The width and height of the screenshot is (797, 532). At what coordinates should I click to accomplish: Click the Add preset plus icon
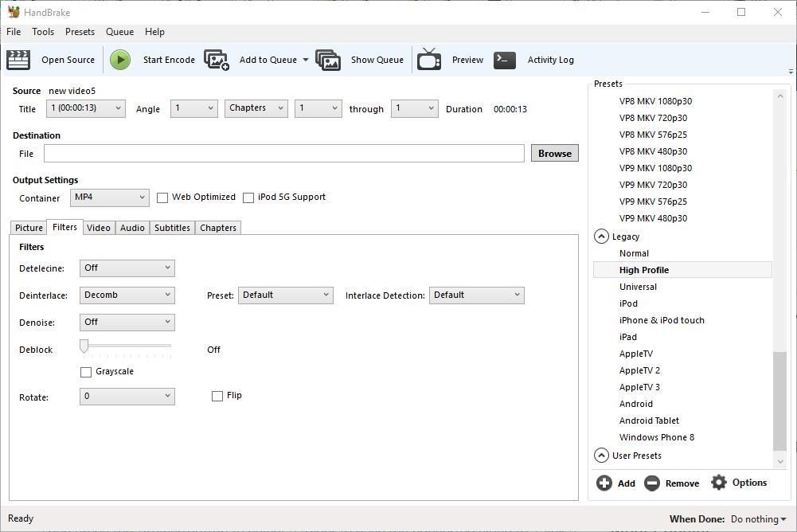click(x=604, y=483)
